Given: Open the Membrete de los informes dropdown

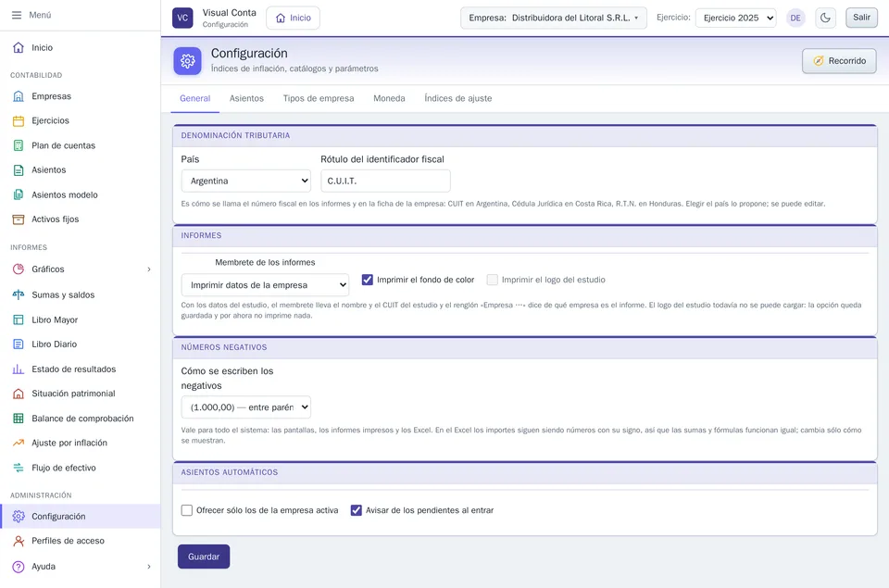Looking at the screenshot, I should [266, 284].
